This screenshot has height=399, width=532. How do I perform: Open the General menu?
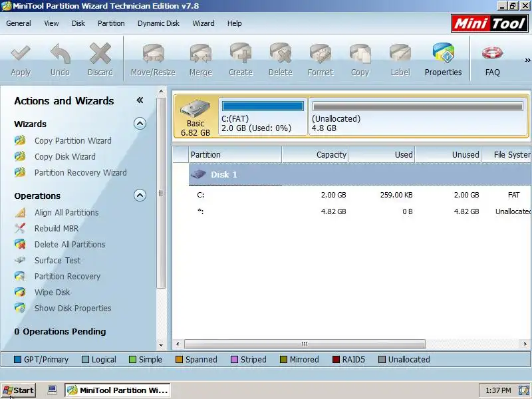click(19, 23)
